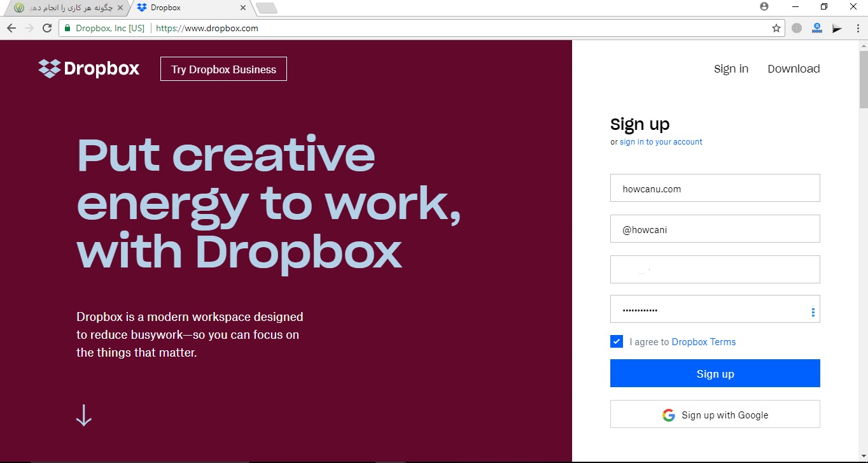Click Try Dropbox Business button
868x463 pixels.
223,69
